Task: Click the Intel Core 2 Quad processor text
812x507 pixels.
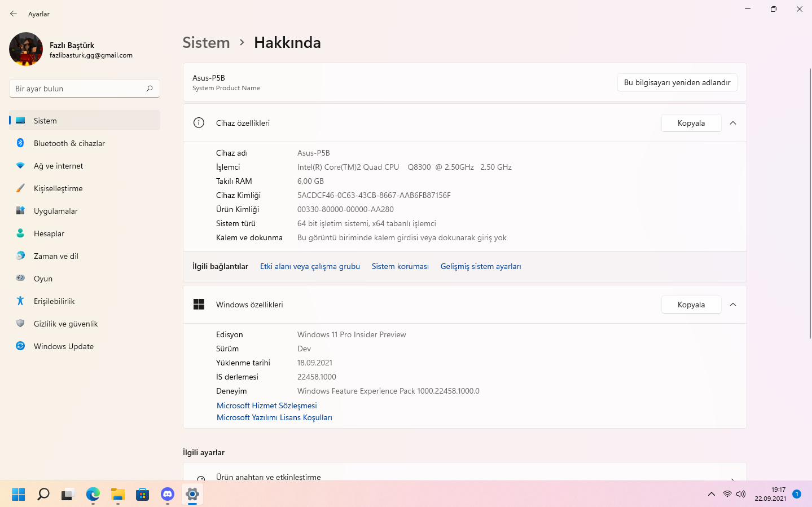Action: 405,167
